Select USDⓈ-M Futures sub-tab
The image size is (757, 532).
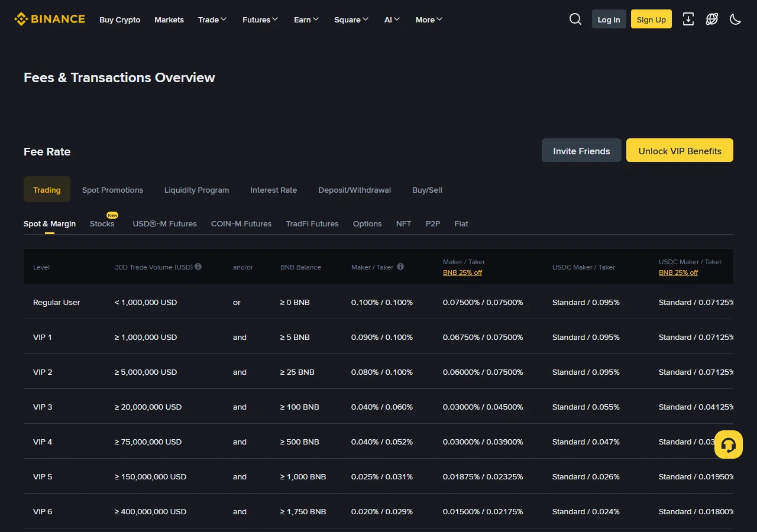point(165,223)
